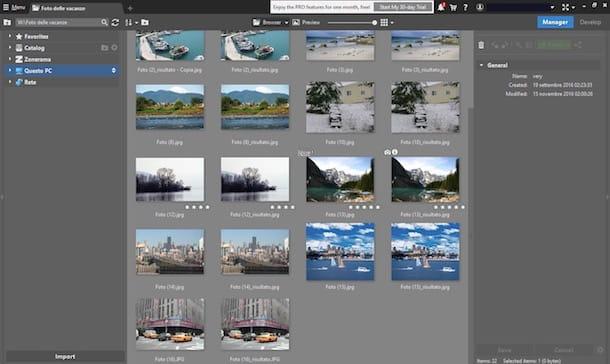Select the Browser view mode
Screen dimensions: 610x364
tap(267, 22)
